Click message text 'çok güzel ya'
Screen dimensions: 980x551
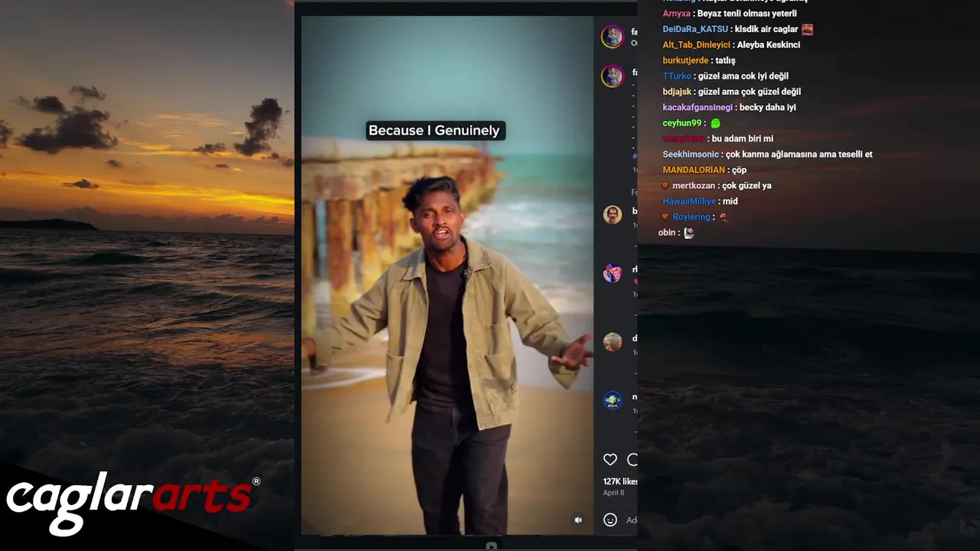[746, 186]
